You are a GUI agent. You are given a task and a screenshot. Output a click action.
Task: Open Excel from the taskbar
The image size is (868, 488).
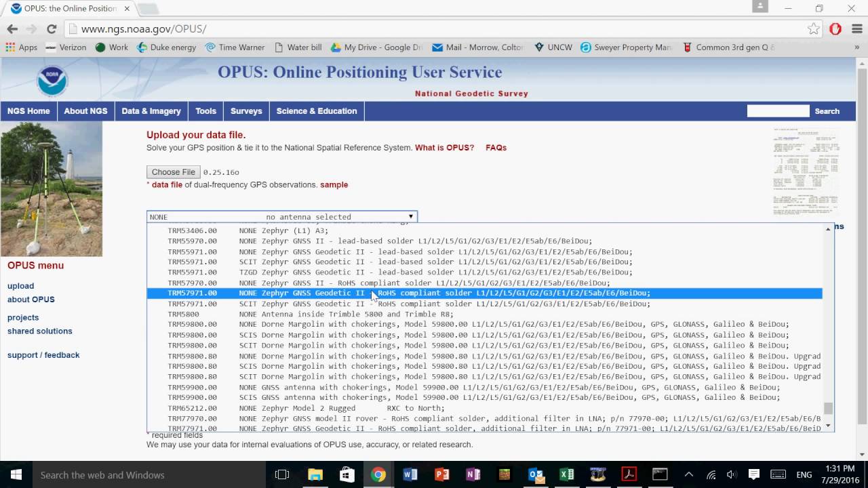[567, 474]
